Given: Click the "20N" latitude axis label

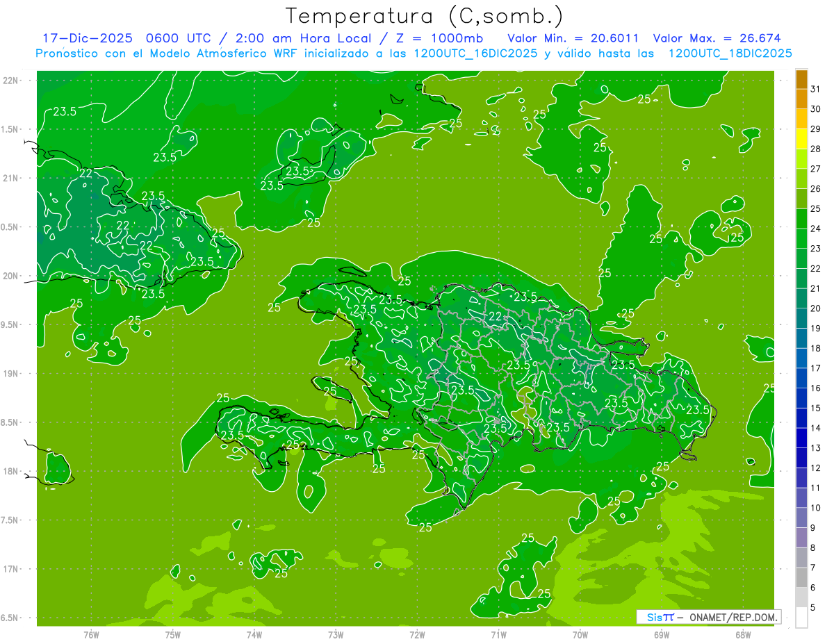Looking at the screenshot, I should tap(11, 276).
